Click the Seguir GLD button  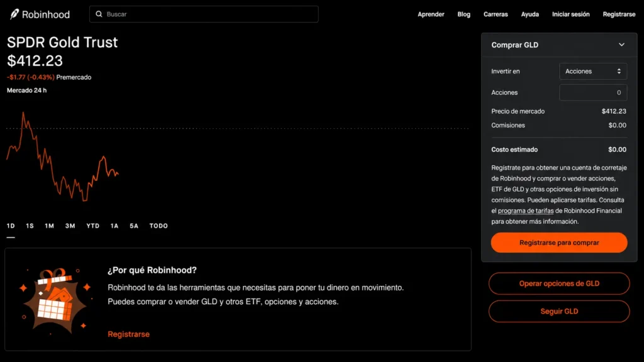pyautogui.click(x=559, y=312)
